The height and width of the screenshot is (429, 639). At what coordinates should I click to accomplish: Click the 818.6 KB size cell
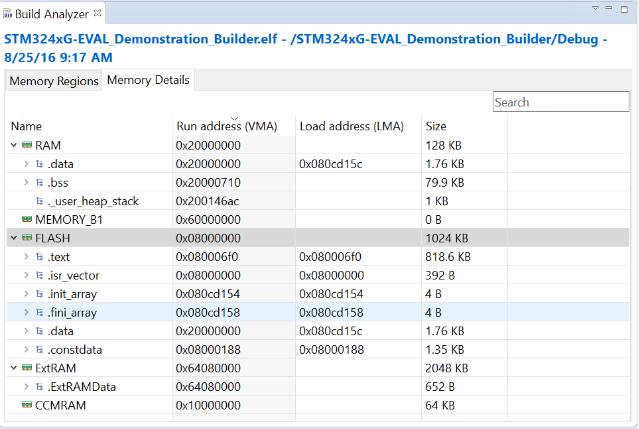click(448, 257)
